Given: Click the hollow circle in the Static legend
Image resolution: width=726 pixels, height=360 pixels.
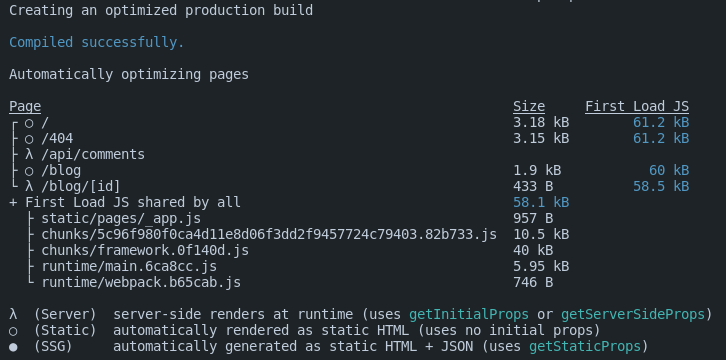Looking at the screenshot, I should (13, 331).
